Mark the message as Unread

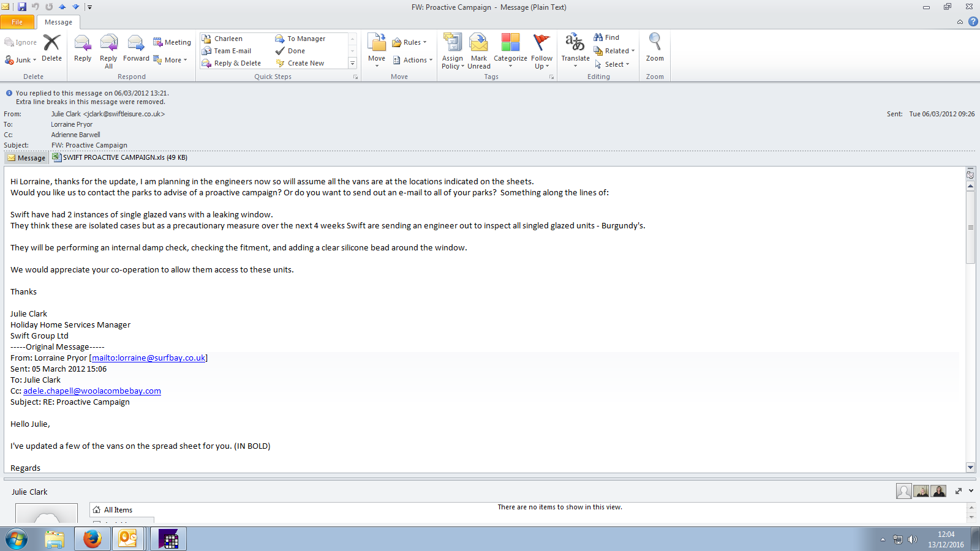(479, 51)
